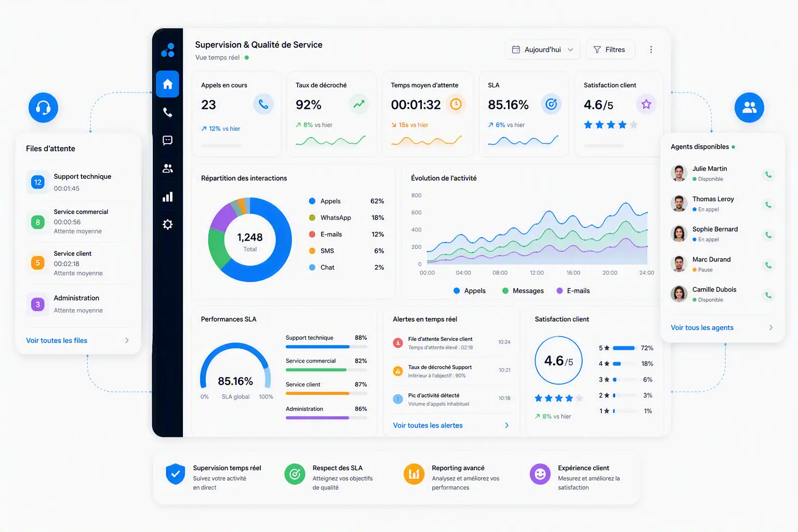
Task: Expand the Voir toutes les files chevron
Action: pos(127,340)
